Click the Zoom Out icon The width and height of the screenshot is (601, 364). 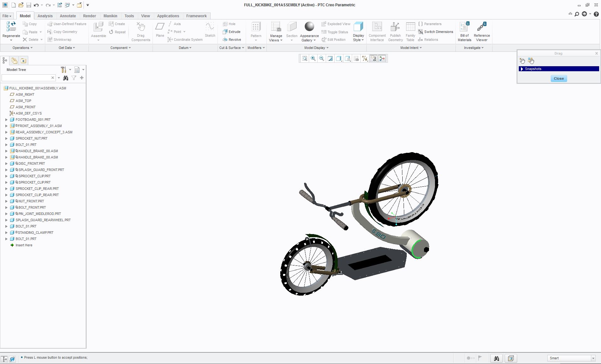(x=321, y=58)
